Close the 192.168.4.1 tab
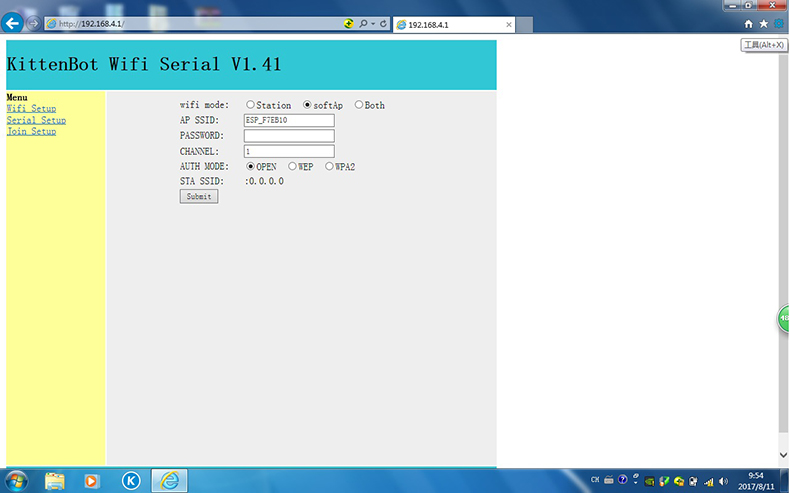790x493 pixels. coord(509,25)
